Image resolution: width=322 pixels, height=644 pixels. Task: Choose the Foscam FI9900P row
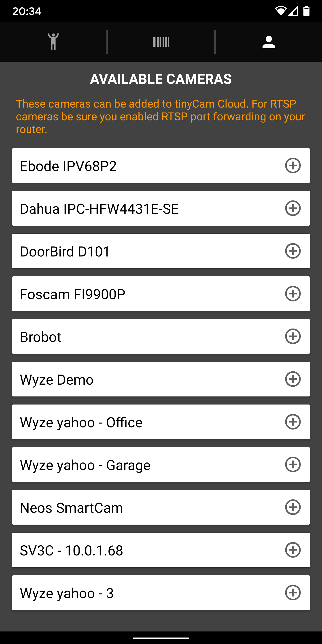coord(161,294)
